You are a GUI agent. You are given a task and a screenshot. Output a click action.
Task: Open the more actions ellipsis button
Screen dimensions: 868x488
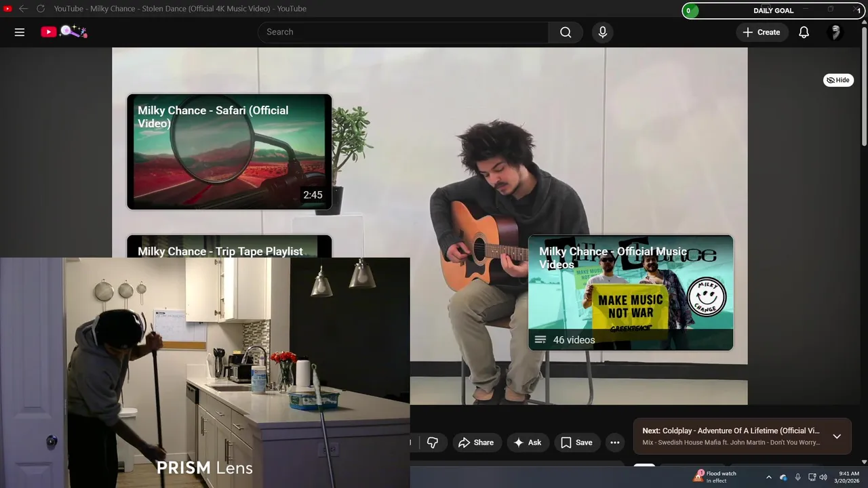click(x=614, y=443)
